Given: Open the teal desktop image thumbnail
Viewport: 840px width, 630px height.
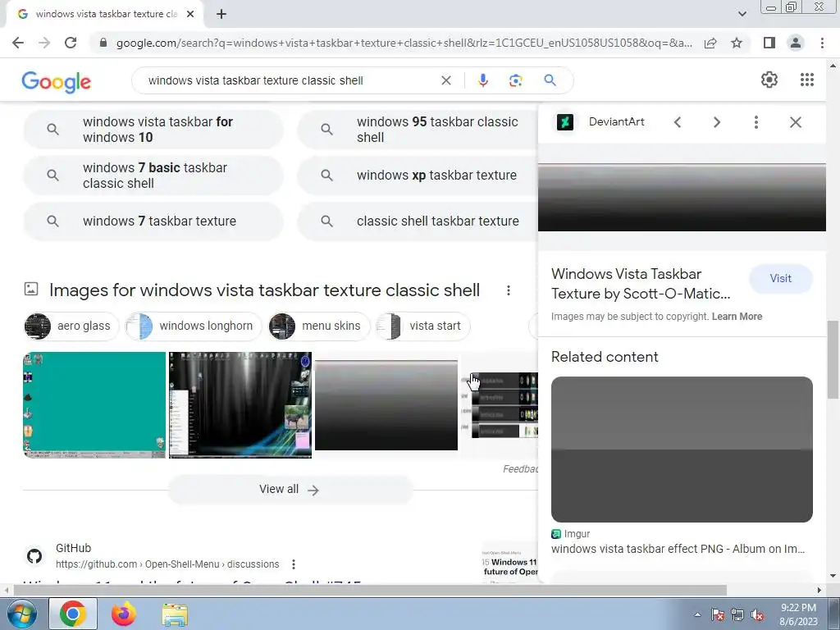Looking at the screenshot, I should 94,405.
